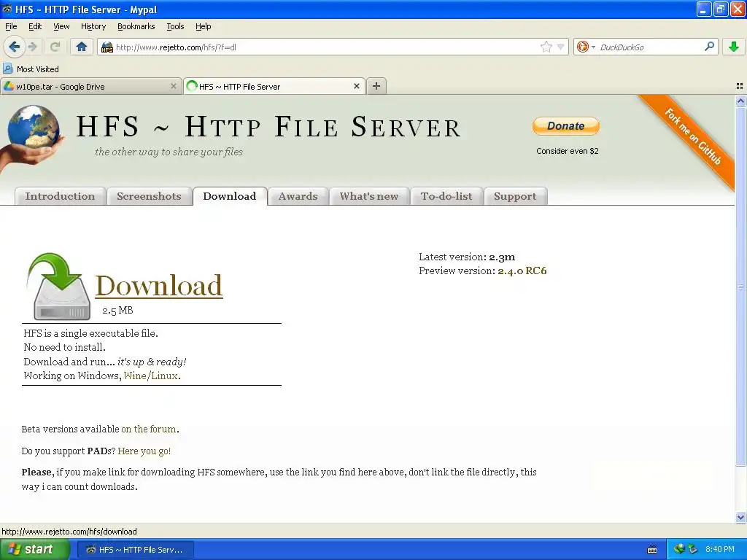
Task: Open the DuckDuckGo search engine selector
Action: [586, 47]
